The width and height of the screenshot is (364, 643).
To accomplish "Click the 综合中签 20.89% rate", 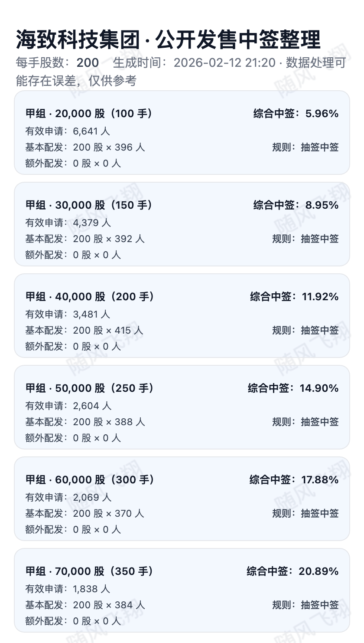I will coord(292,571).
